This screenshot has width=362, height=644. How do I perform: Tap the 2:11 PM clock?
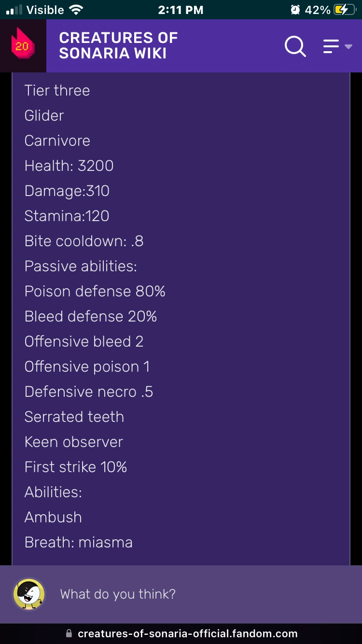(x=181, y=10)
